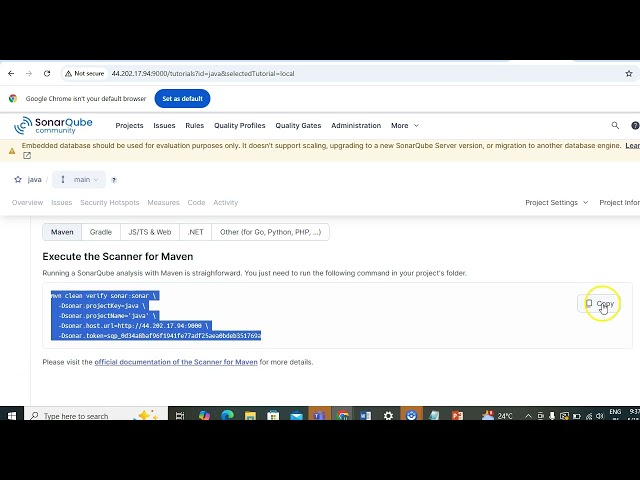The image size is (640, 480).
Task: Open the top navigation Issues item
Action: pyautogui.click(x=164, y=125)
